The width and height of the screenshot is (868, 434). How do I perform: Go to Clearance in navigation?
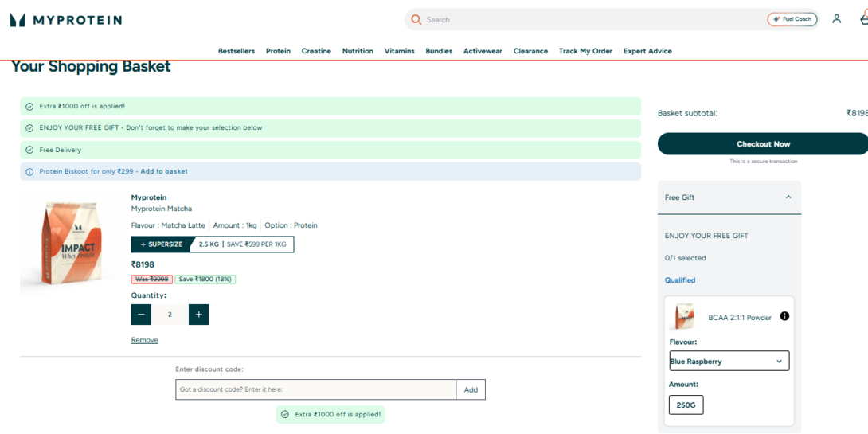click(x=530, y=51)
